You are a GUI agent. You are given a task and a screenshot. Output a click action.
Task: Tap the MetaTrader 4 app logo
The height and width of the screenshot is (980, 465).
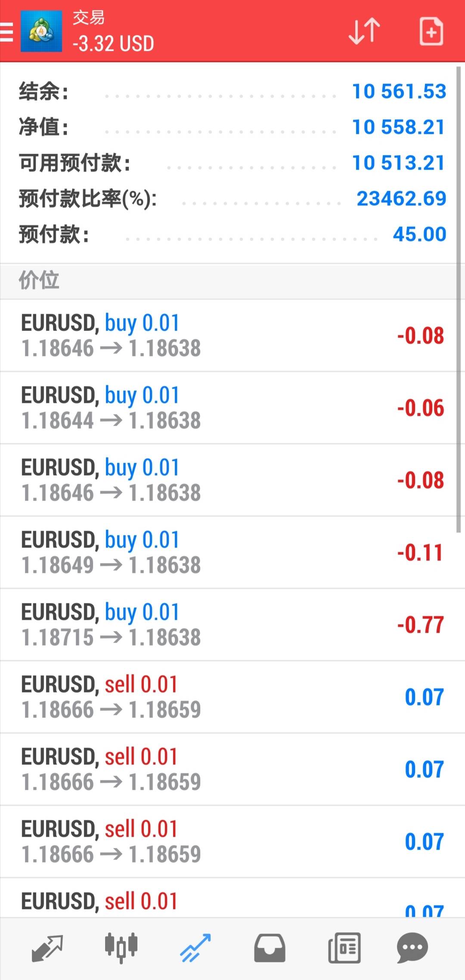pos(41,32)
